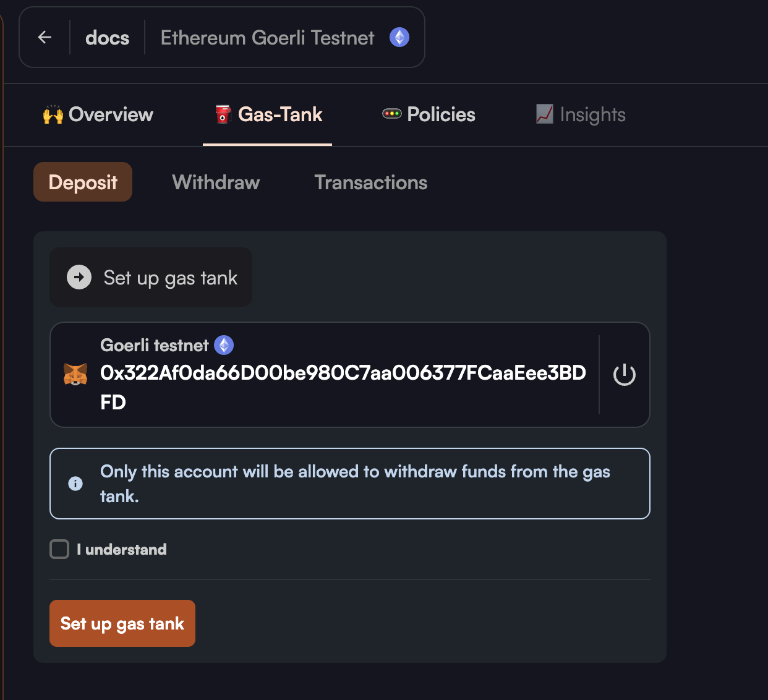Select the Deposit sub-tab
The width and height of the screenshot is (768, 700).
[83, 182]
